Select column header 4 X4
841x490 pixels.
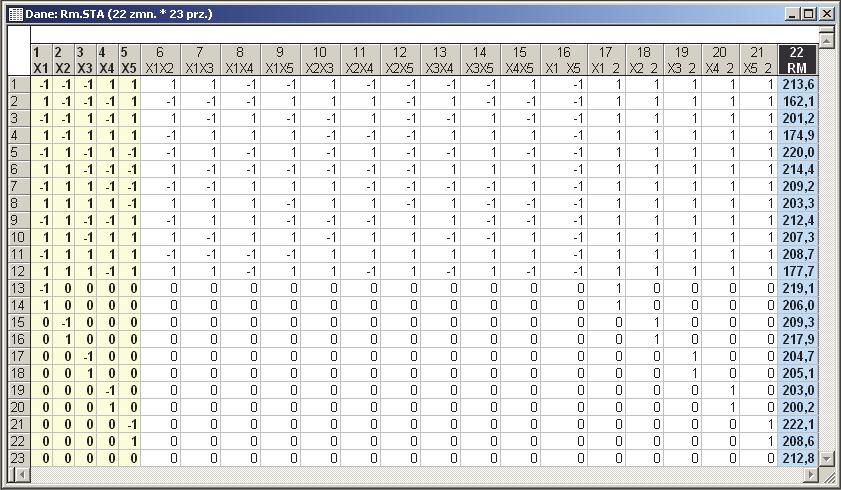click(x=107, y=60)
